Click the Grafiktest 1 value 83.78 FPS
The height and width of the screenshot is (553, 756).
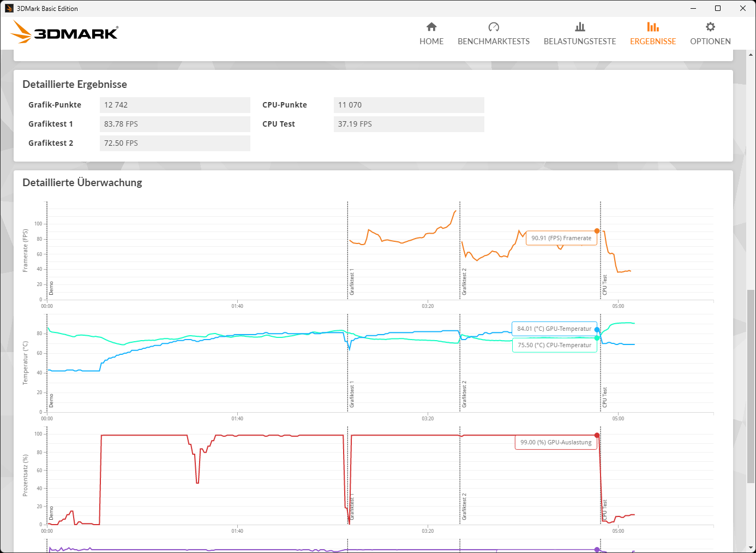tap(175, 124)
